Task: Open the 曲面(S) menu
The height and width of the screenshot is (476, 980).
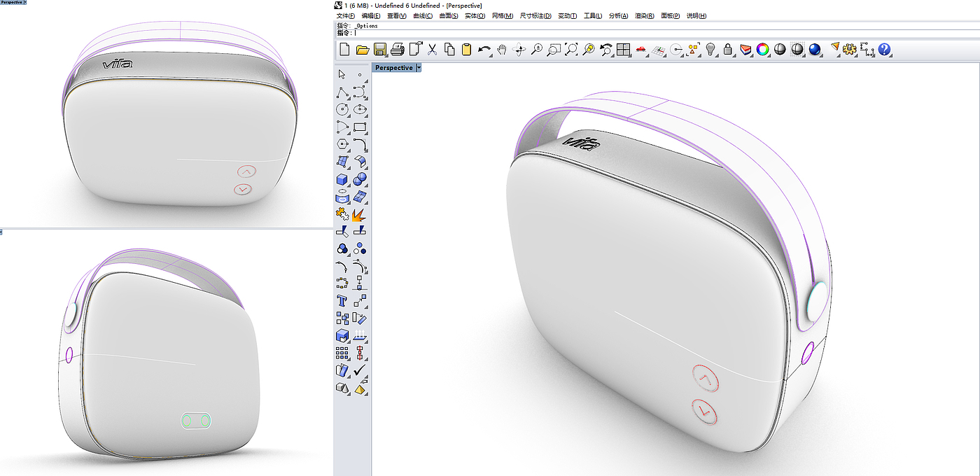Action: click(449, 15)
